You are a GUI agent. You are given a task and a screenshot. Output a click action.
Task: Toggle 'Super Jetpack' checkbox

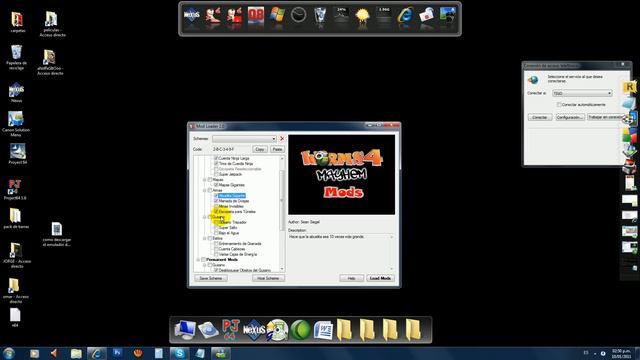pyautogui.click(x=216, y=174)
